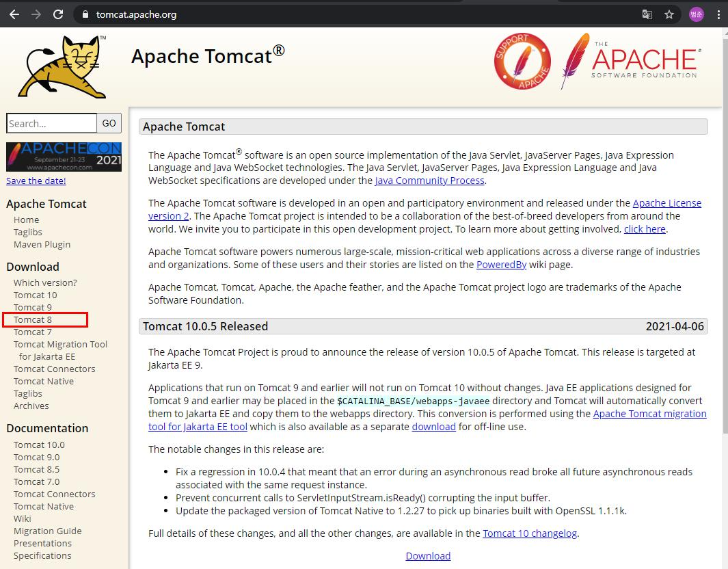
Task: Click the Apache Tomcat section heading bar
Action: click(423, 127)
